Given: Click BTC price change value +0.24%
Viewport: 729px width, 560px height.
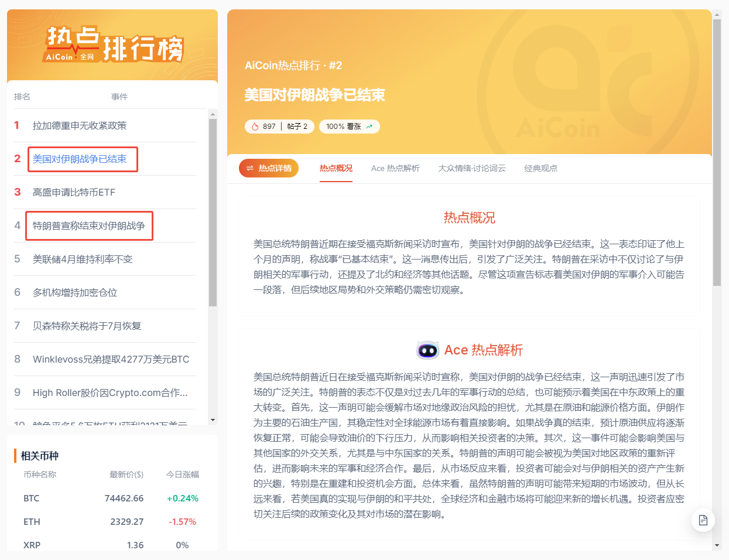Looking at the screenshot, I should point(182,498).
